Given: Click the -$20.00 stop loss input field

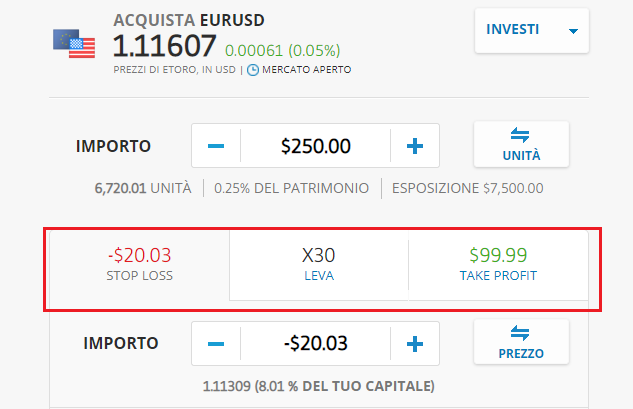Looking at the screenshot, I should [x=315, y=344].
